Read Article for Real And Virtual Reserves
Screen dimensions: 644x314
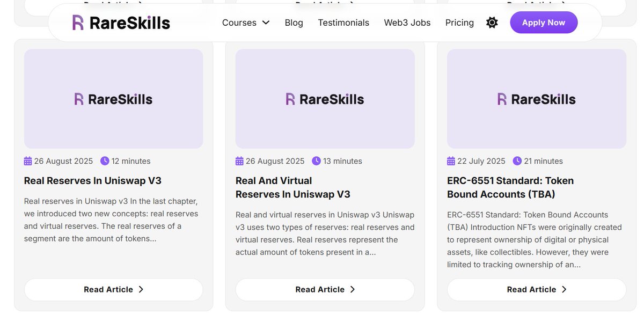[325, 289]
